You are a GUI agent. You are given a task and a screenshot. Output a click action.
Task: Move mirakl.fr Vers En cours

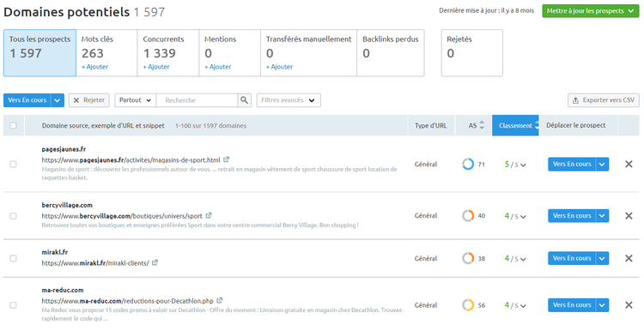coord(572,258)
